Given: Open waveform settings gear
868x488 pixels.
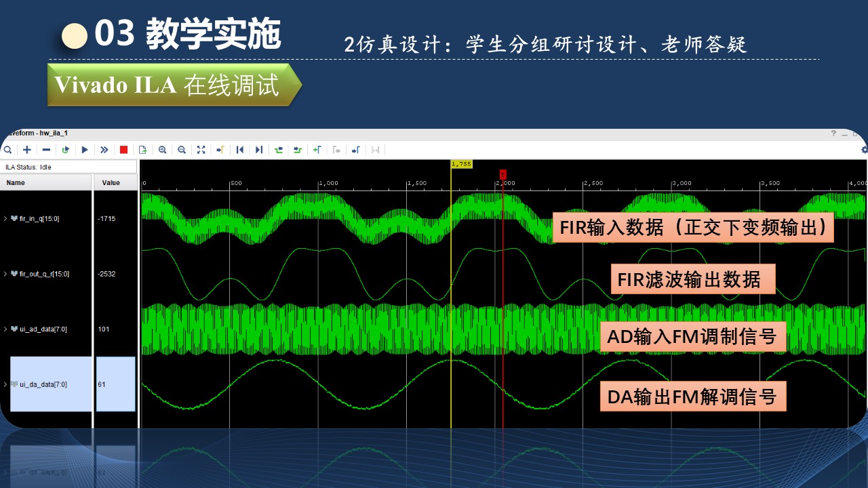Looking at the screenshot, I should (864, 150).
